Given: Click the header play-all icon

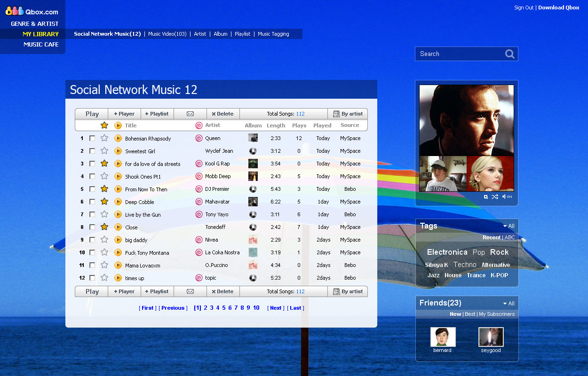Looking at the screenshot, I should click(118, 125).
